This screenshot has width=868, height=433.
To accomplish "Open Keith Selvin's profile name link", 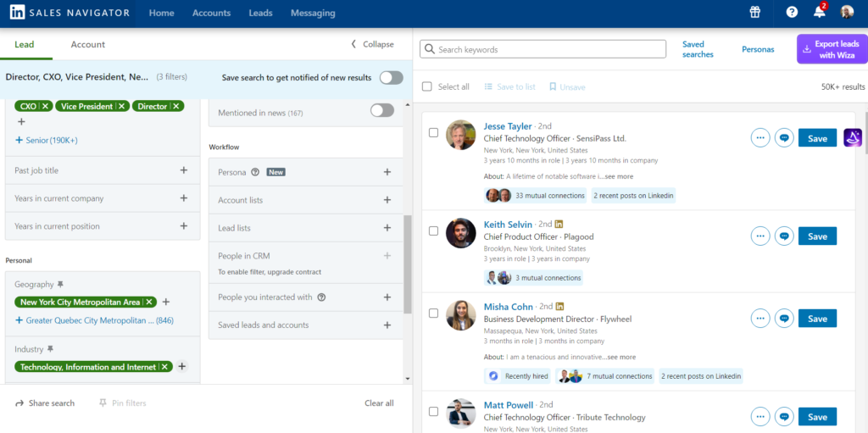I will pos(508,225).
